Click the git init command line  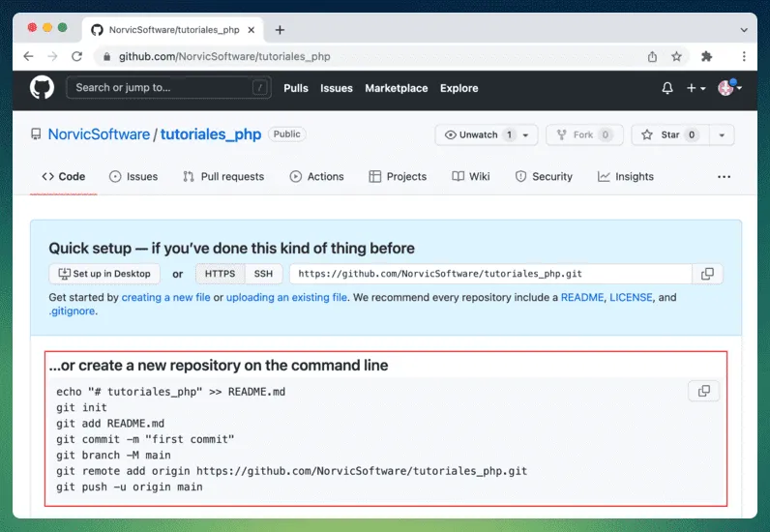(81, 407)
